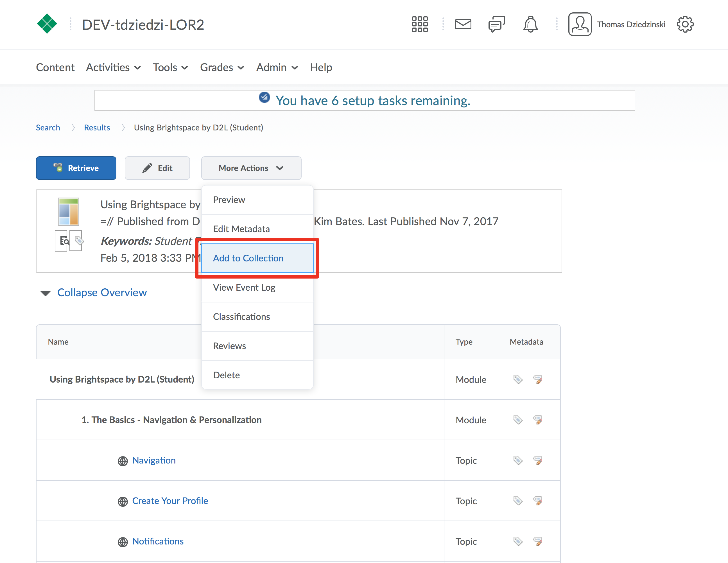Image resolution: width=728 pixels, height=563 pixels.
Task: Click the green D2L home logo
Action: pyautogui.click(x=47, y=24)
